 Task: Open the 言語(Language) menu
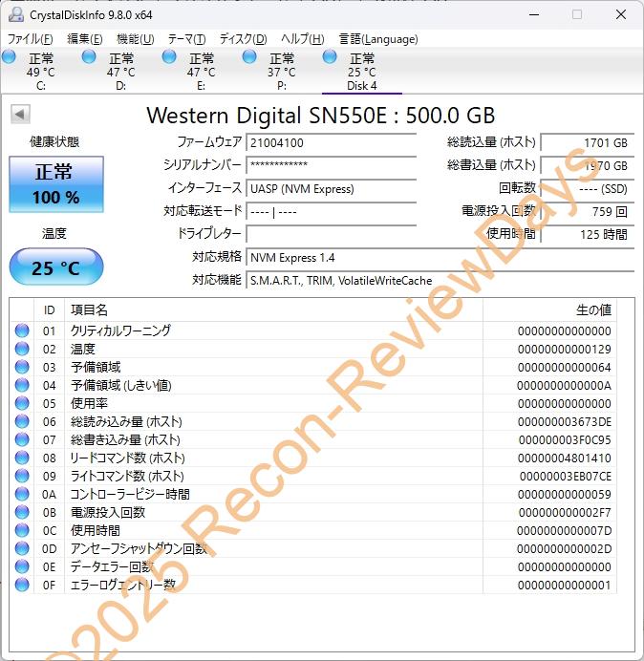point(378,39)
